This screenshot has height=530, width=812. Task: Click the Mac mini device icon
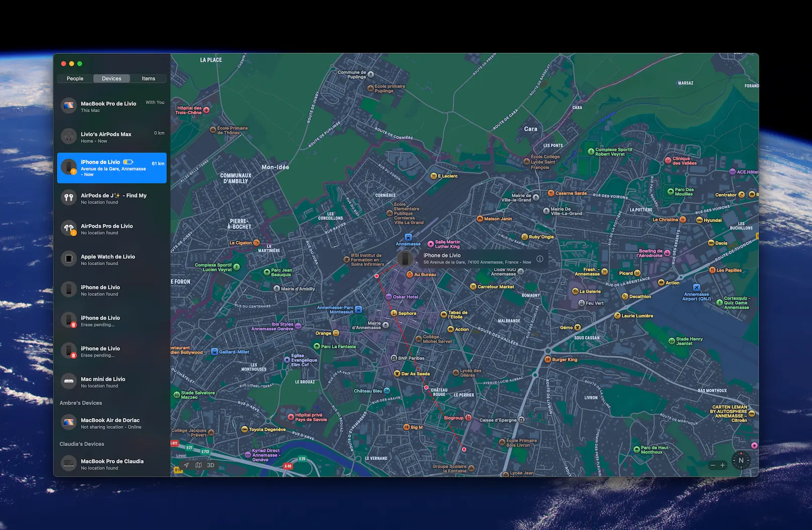68,381
